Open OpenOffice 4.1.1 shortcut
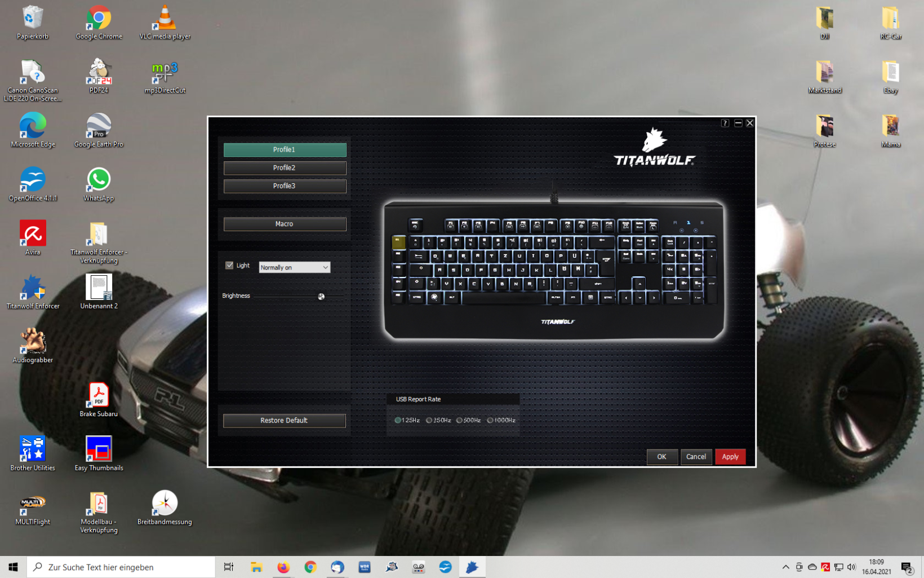Screen dimensions: 924x578 pos(33,184)
